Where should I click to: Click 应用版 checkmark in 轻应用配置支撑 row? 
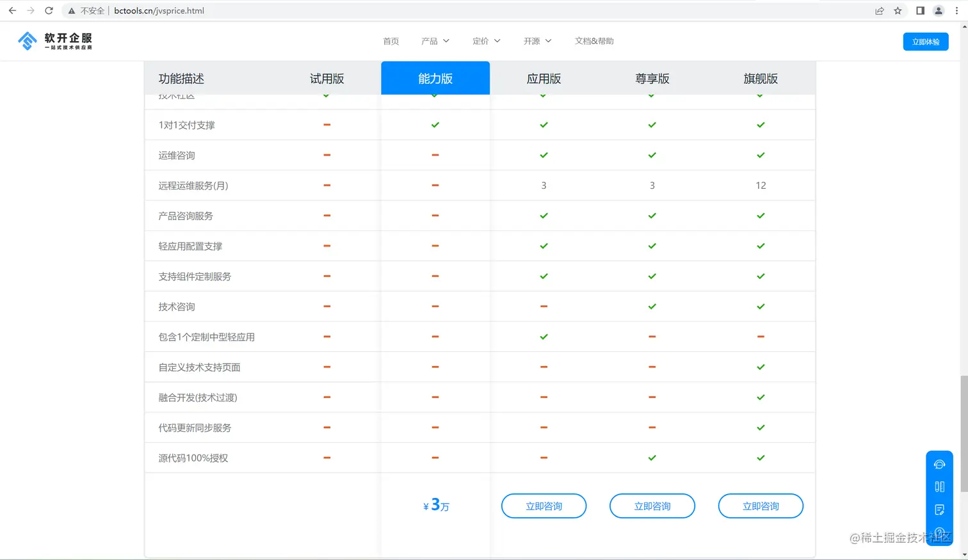click(x=544, y=246)
